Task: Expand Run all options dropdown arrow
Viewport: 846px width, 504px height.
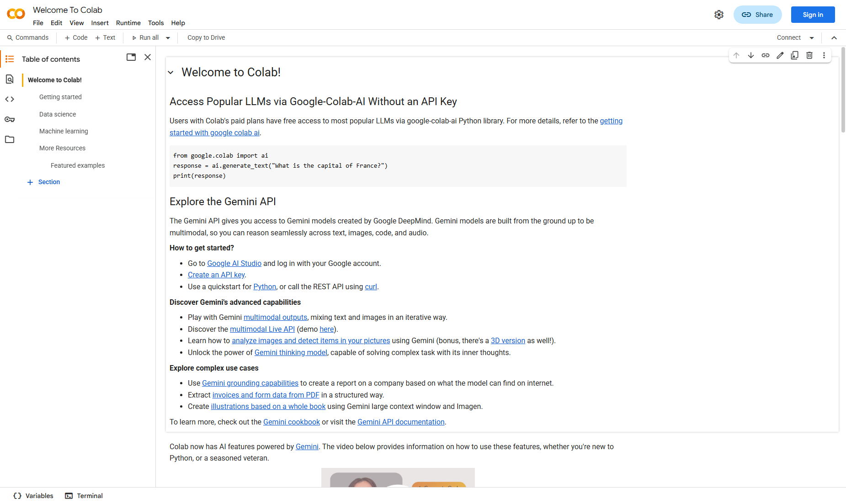Action: coord(168,38)
